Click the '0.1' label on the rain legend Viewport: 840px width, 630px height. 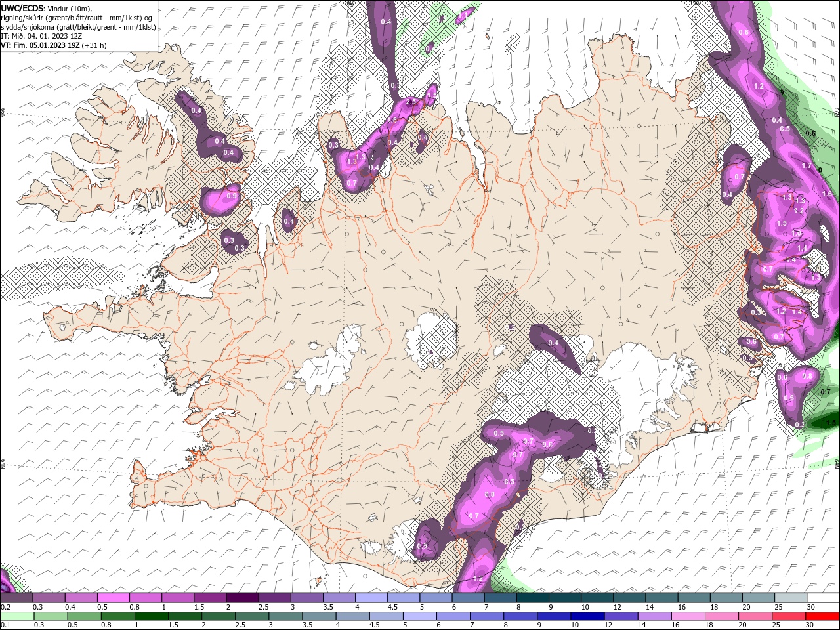[5, 625]
